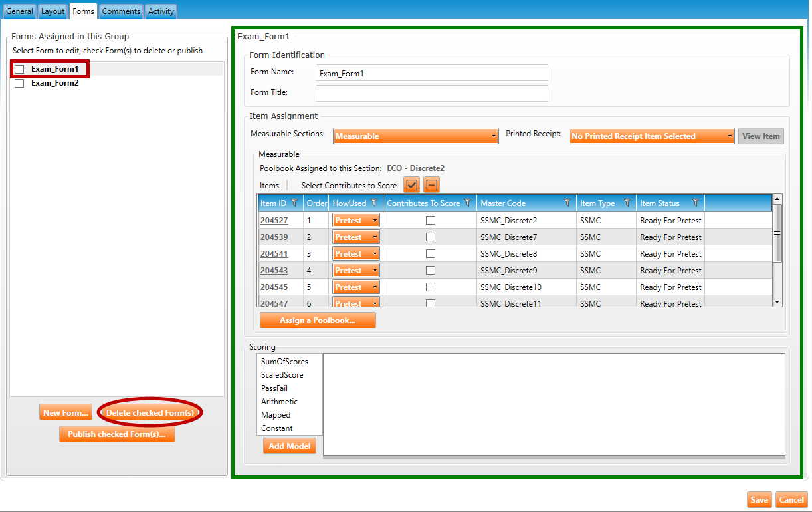Switch to the Comments tab
812x512 pixels.
[x=121, y=11]
